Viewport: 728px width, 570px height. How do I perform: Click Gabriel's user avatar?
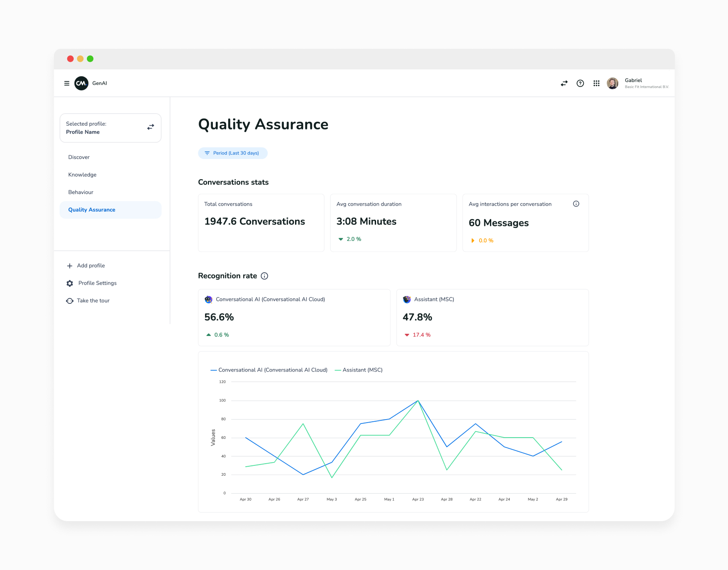[x=612, y=83]
